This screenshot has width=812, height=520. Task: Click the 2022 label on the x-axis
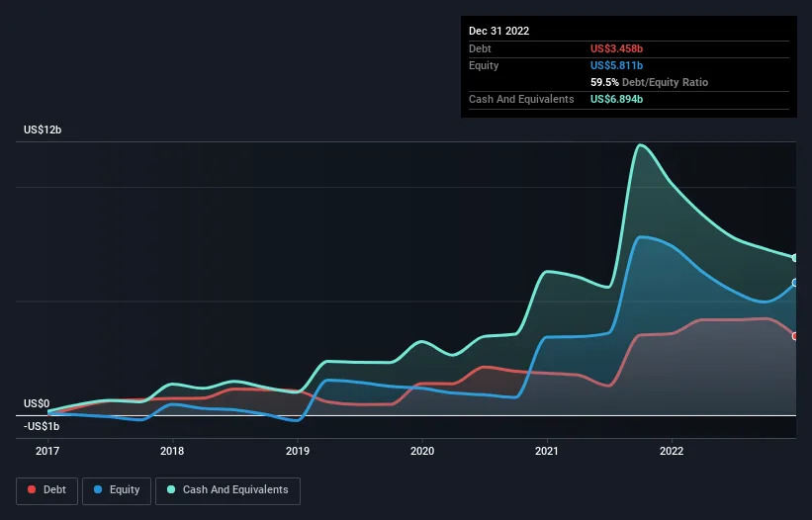pos(672,451)
